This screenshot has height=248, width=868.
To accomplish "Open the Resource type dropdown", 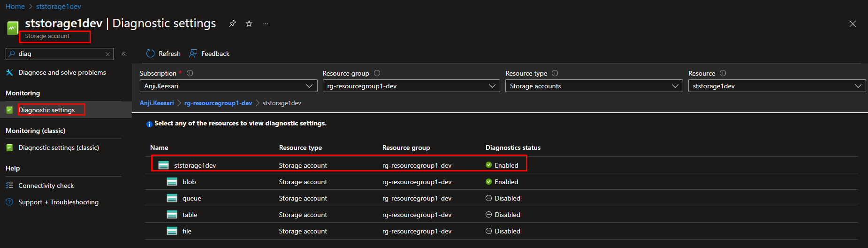I will [x=594, y=86].
